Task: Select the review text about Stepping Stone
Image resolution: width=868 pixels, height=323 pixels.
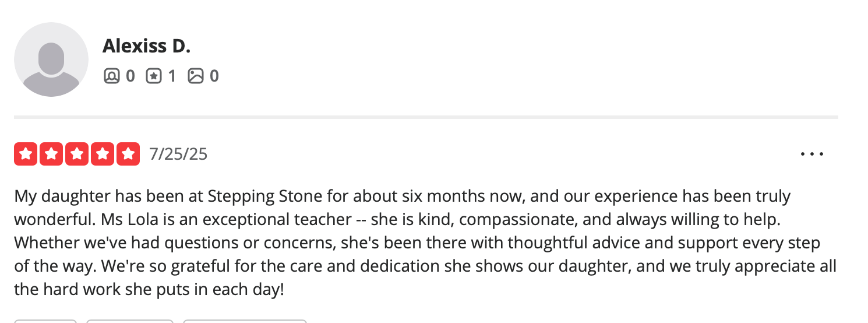Action: 425,242
